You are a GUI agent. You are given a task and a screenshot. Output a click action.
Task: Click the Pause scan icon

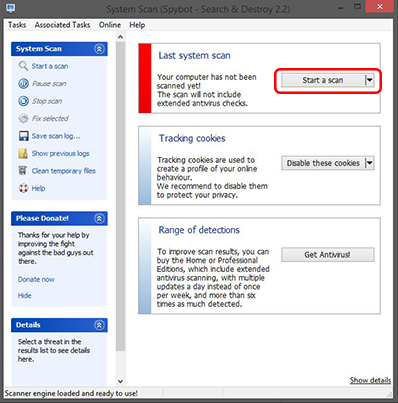click(23, 83)
